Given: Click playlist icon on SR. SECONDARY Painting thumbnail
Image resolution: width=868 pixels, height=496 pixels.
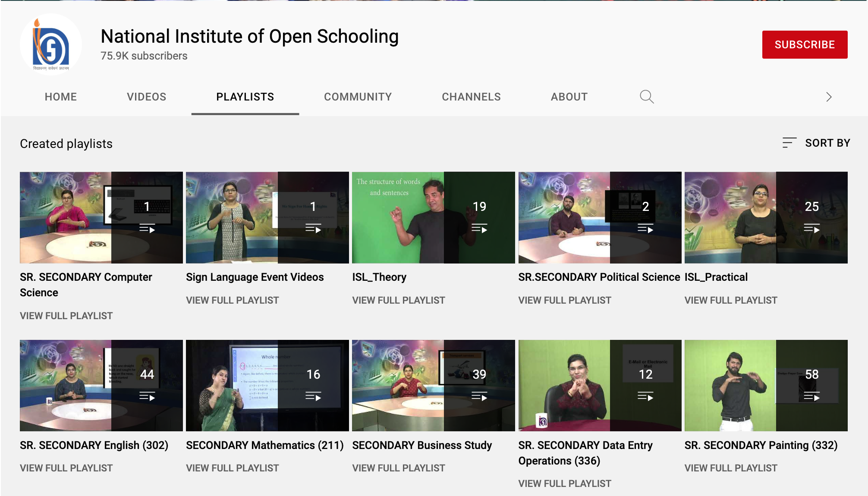Looking at the screenshot, I should (811, 396).
